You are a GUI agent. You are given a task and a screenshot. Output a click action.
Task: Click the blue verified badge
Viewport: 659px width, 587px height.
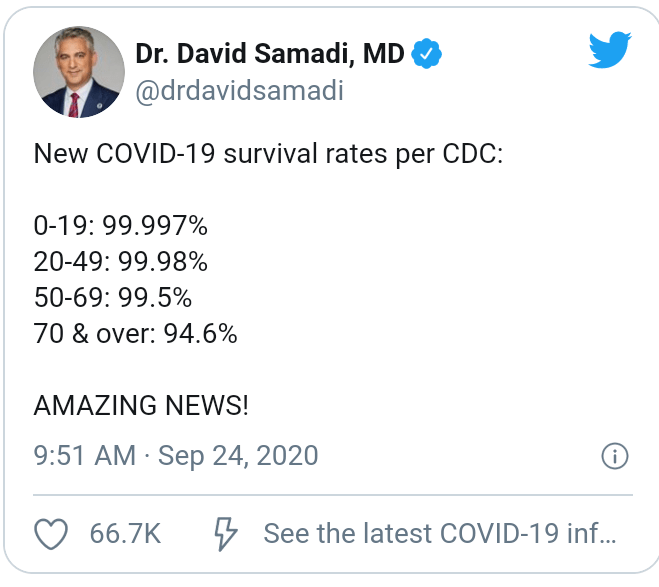click(427, 54)
